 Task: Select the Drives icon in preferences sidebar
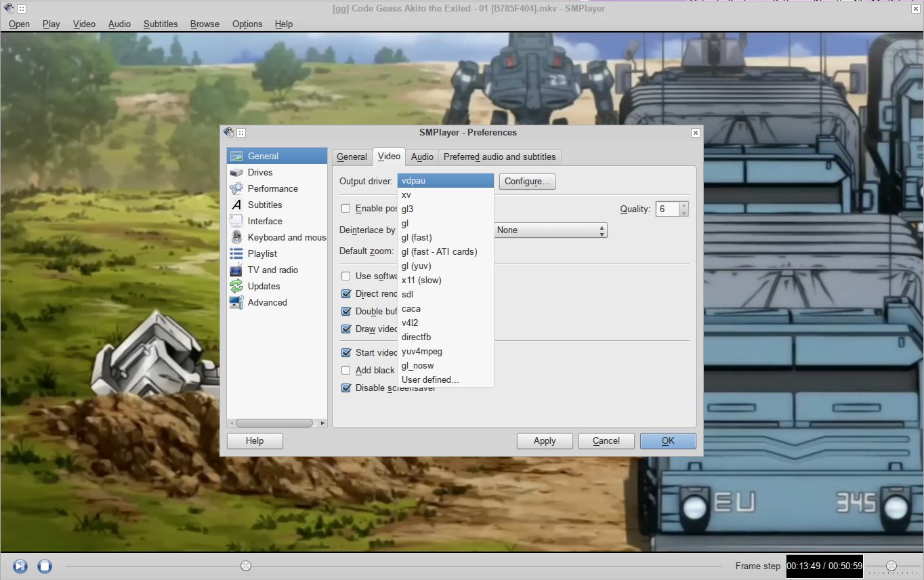(236, 172)
